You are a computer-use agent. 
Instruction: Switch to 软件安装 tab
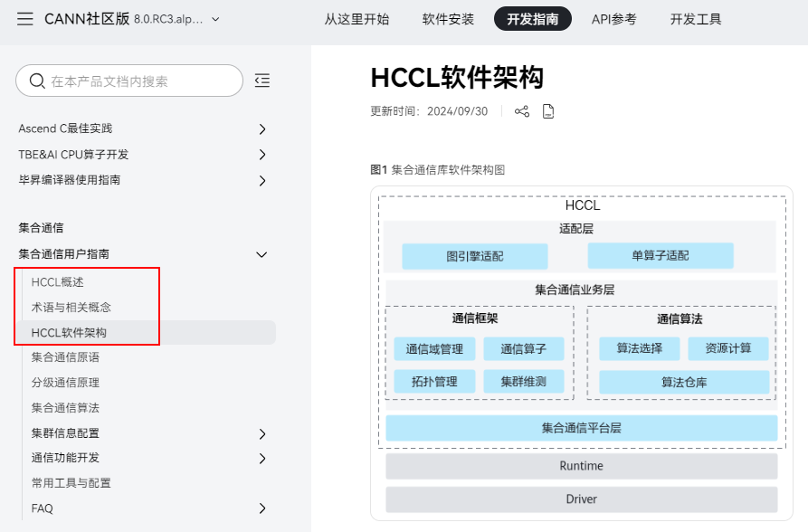pyautogui.click(x=448, y=20)
